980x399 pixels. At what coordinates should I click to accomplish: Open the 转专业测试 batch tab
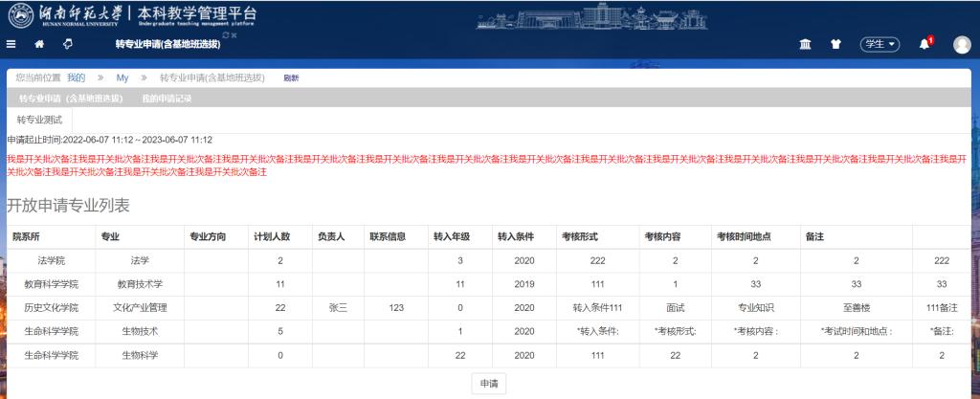click(39, 121)
